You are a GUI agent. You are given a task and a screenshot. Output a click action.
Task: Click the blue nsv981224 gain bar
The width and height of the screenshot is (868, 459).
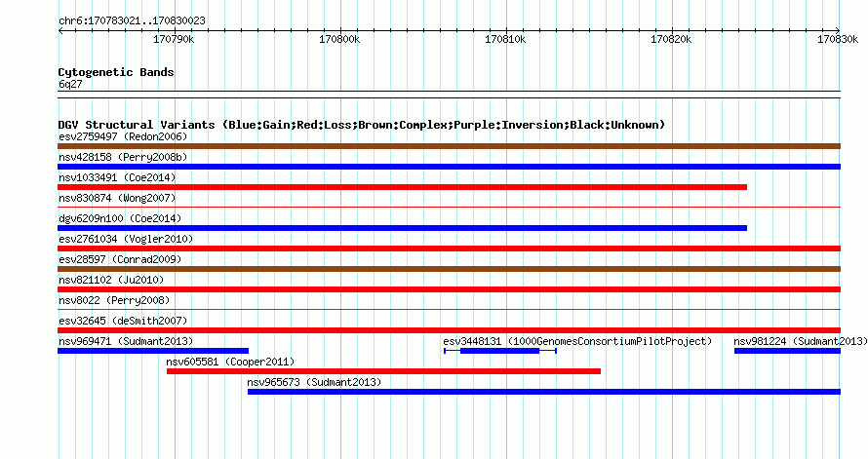787,351
